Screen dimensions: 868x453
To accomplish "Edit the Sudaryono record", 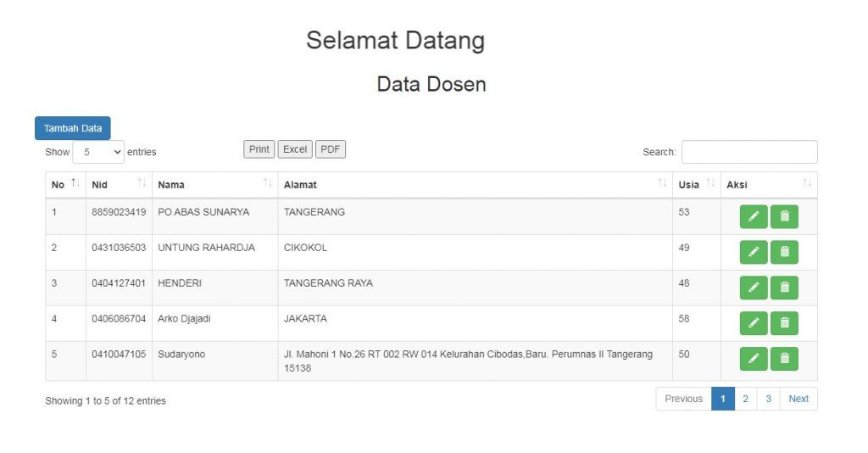I will 753,360.
